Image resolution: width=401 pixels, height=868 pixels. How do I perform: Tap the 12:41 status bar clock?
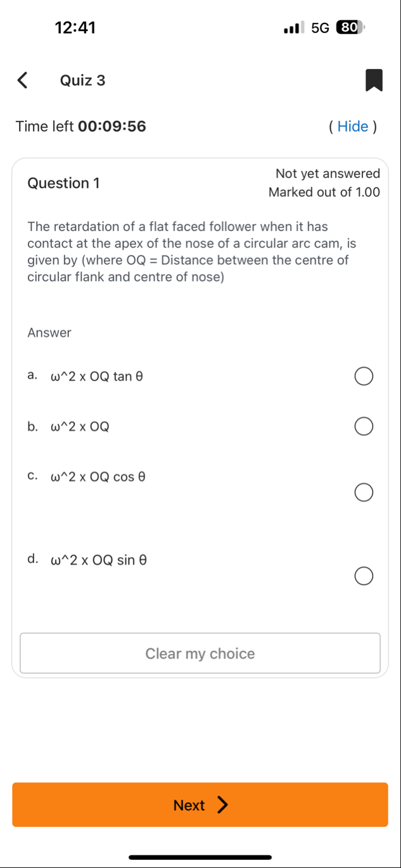click(x=75, y=28)
